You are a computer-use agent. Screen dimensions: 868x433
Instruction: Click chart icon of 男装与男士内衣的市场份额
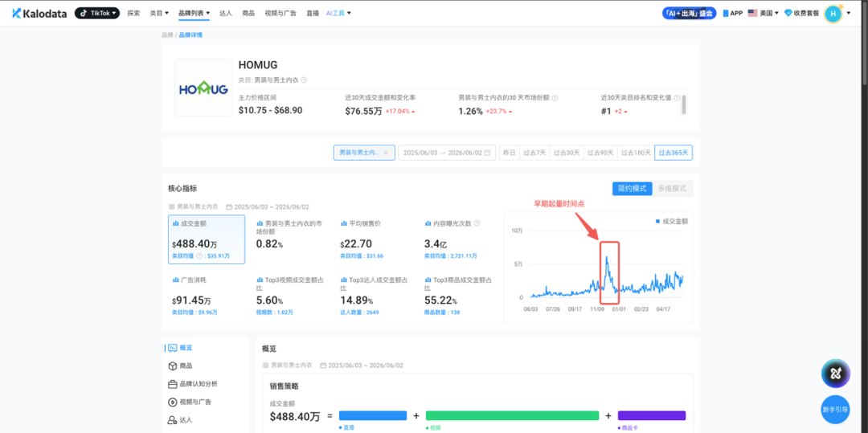click(x=260, y=223)
